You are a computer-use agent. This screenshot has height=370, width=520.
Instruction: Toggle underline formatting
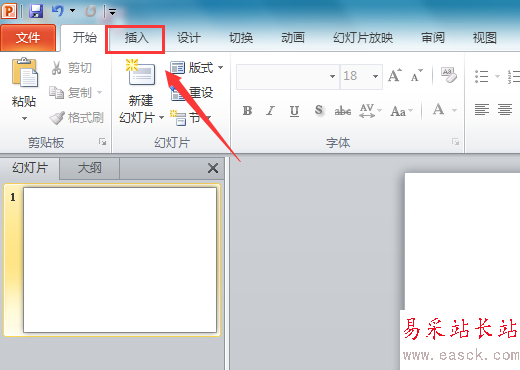pyautogui.click(x=294, y=110)
